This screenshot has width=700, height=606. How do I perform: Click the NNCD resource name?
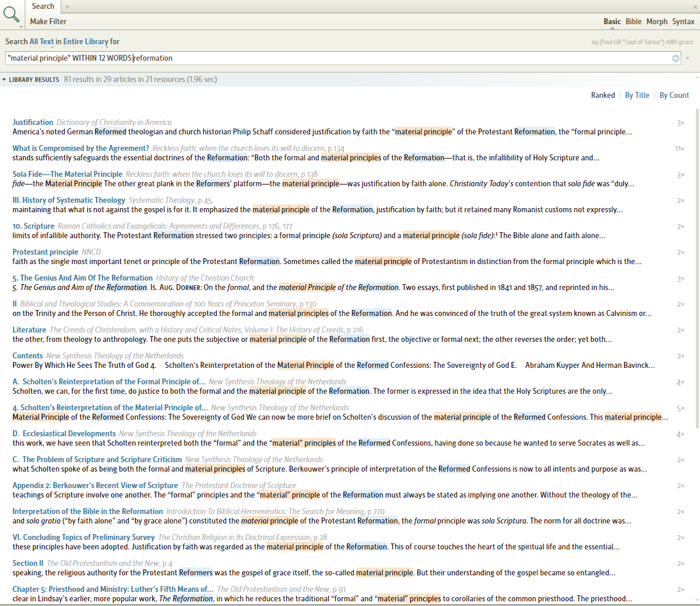tap(91, 252)
